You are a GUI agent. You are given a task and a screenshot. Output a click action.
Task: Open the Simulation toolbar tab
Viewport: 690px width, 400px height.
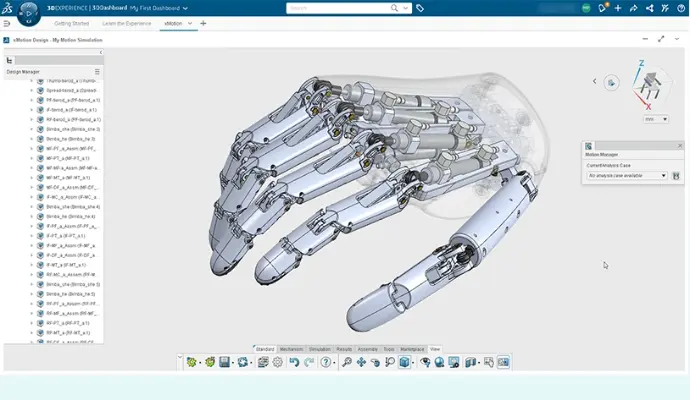pos(320,349)
